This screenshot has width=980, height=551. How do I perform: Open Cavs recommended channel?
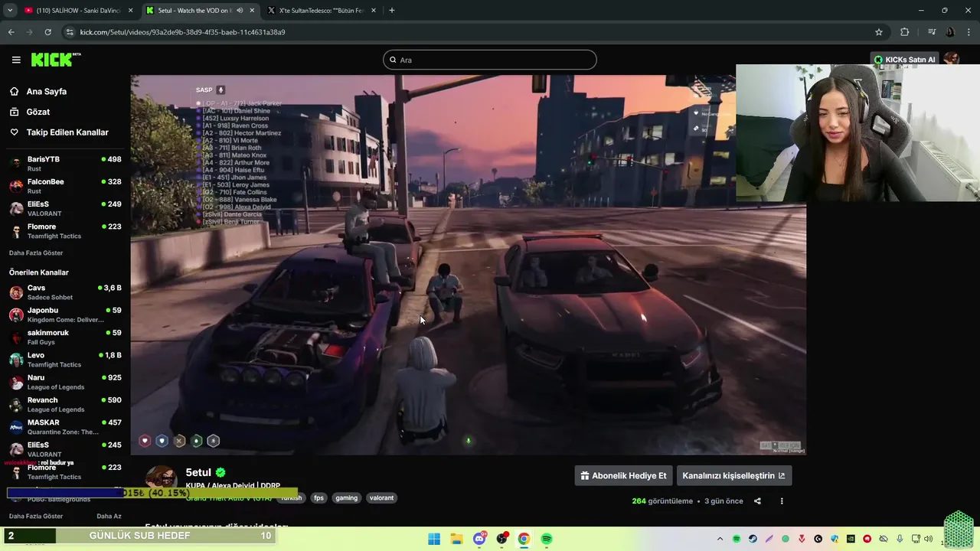click(65, 292)
